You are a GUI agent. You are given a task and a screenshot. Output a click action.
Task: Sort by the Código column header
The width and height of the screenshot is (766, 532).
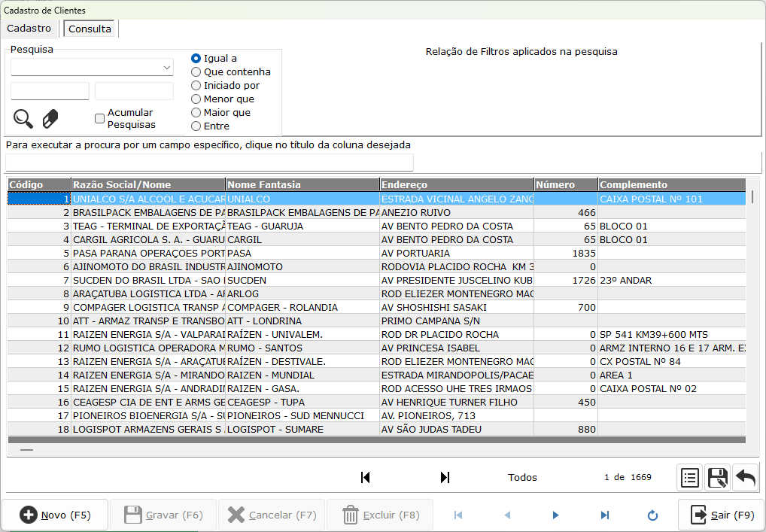click(40, 184)
